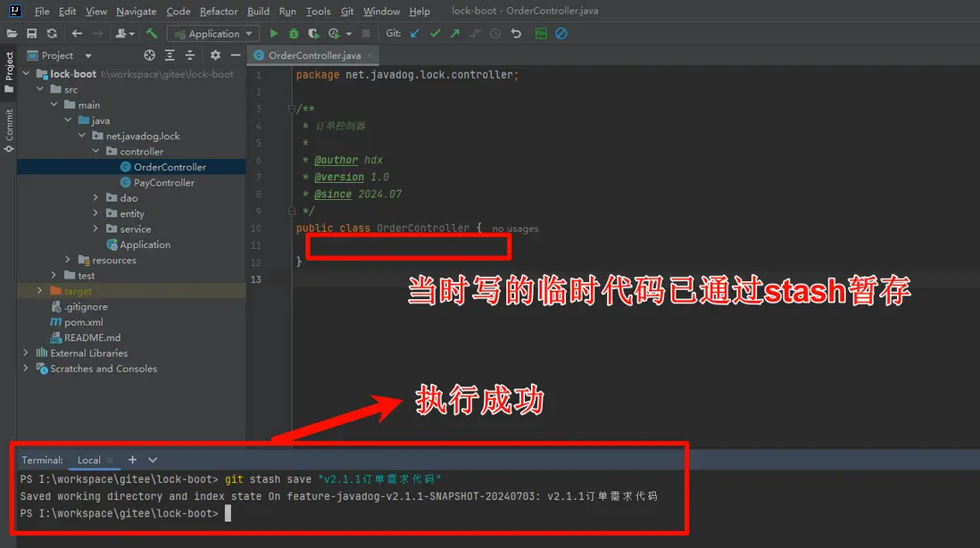The width and height of the screenshot is (980, 548).
Task: Run Application with coverage
Action: pos(313,34)
